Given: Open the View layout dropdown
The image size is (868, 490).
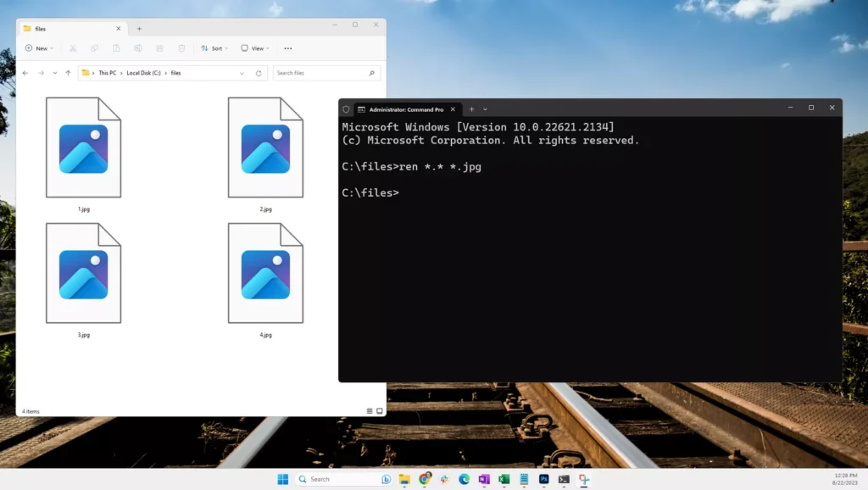Looking at the screenshot, I should pos(255,48).
